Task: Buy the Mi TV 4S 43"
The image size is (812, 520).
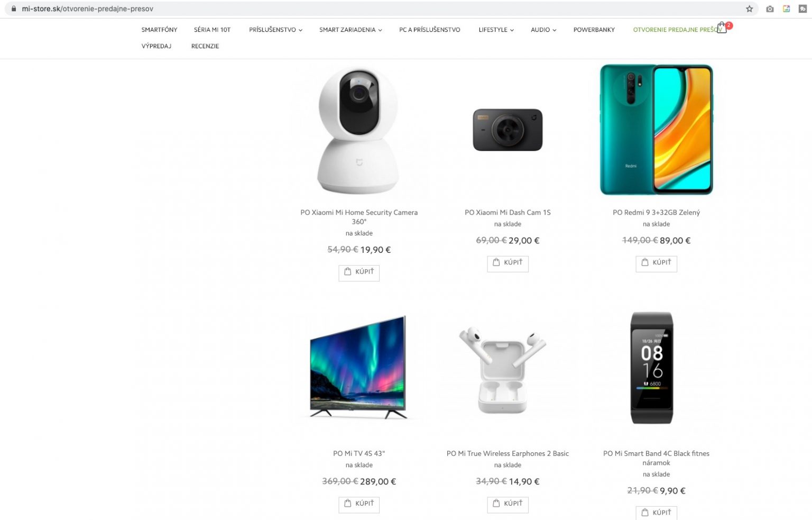Action: click(359, 504)
